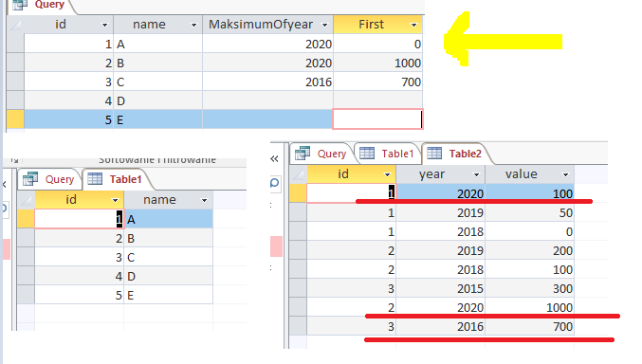This screenshot has height=364, width=642.
Task: Click query icon in left window tab strip
Action: click(x=30, y=179)
